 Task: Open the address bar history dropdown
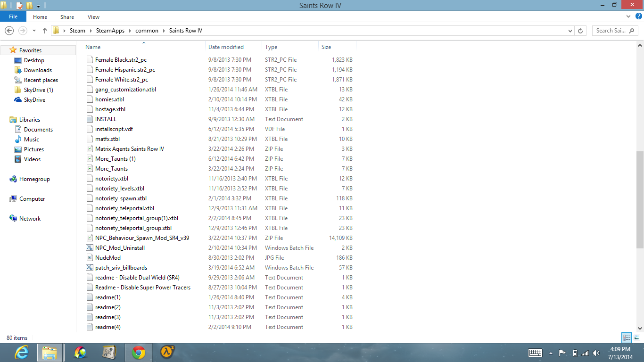(570, 31)
